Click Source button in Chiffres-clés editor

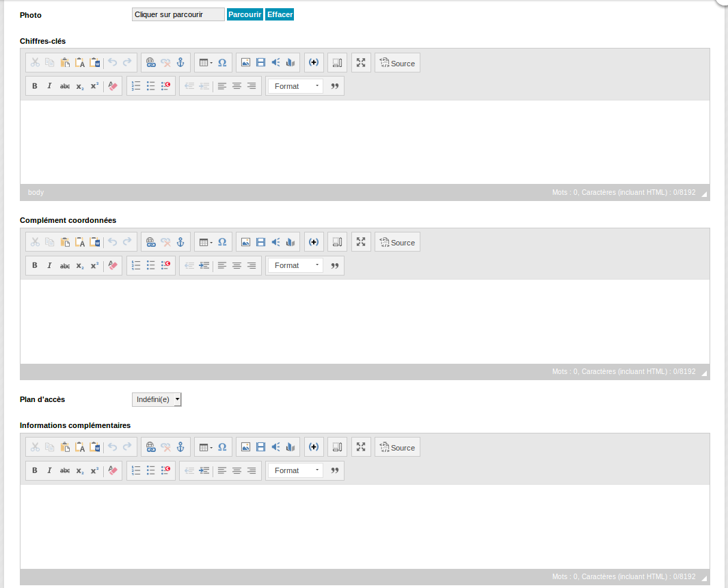[397, 63]
